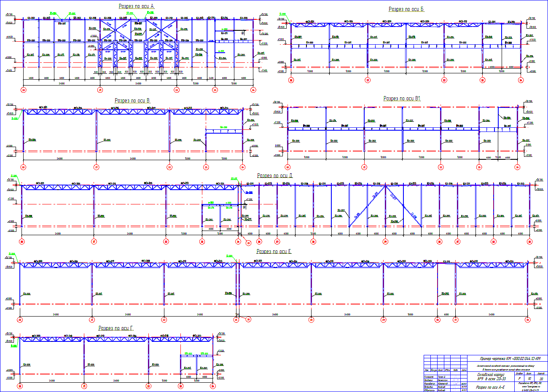548x392 pixels.
Task: Click sheet number "10" in title block
Action: 529,379
